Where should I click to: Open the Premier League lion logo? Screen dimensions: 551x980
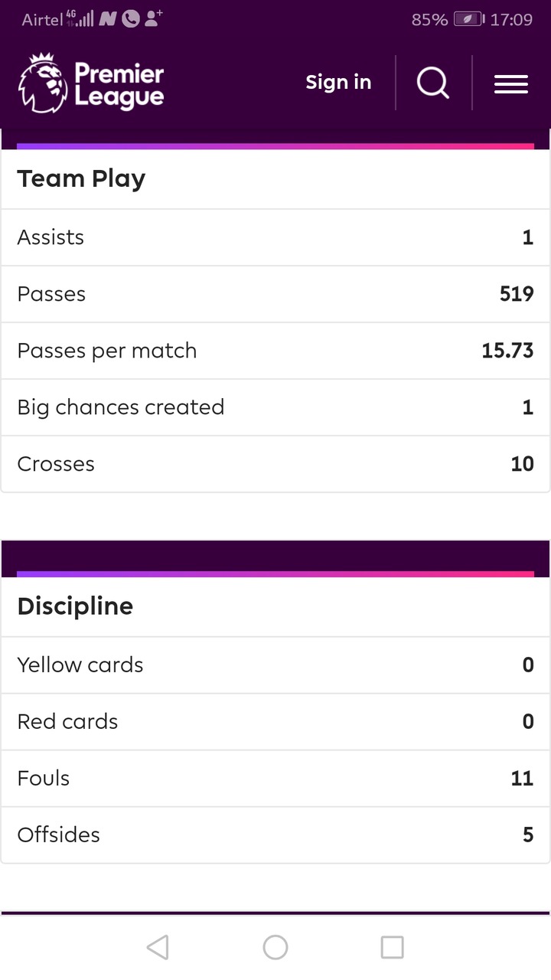click(x=43, y=83)
